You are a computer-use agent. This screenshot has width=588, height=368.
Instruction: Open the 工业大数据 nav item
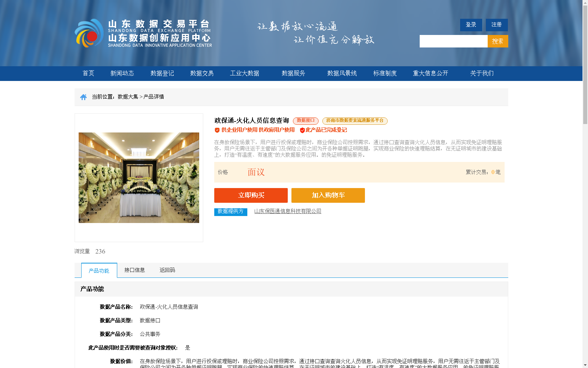[x=245, y=73]
